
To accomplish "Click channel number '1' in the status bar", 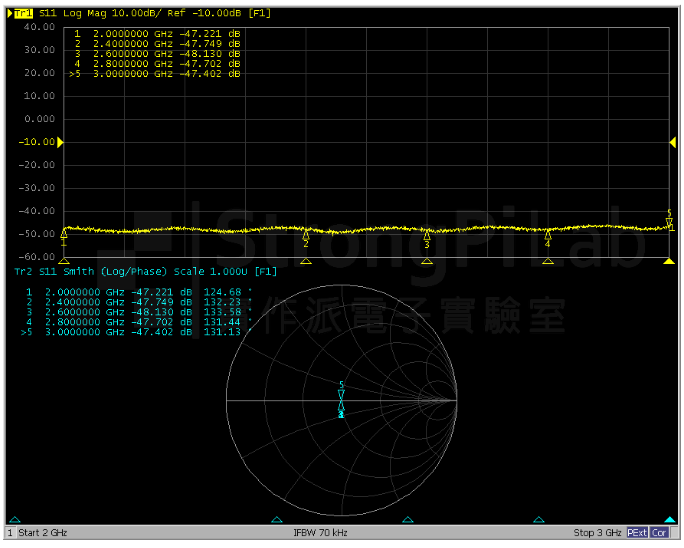I will (10, 533).
